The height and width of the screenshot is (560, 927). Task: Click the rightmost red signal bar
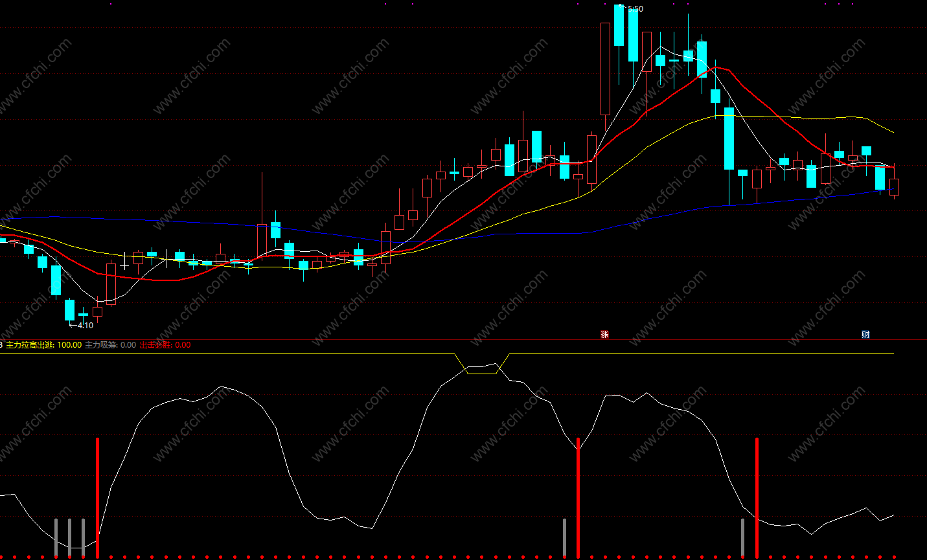point(757,497)
